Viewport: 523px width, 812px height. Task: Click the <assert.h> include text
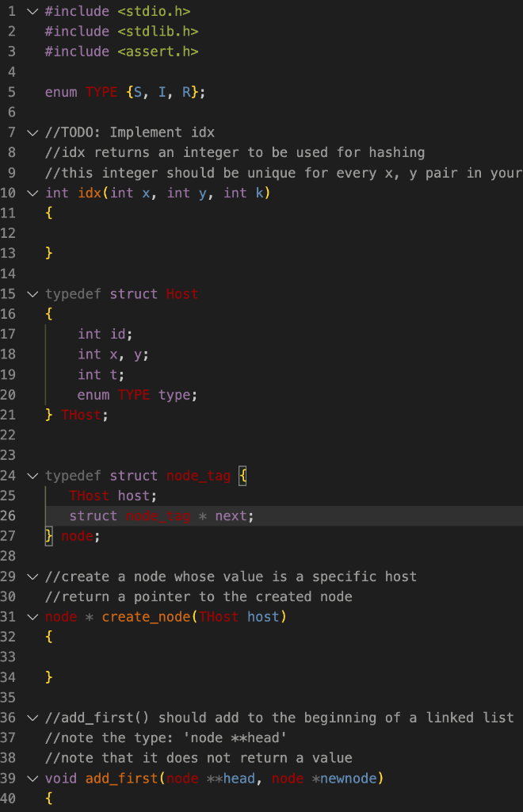[x=158, y=52]
